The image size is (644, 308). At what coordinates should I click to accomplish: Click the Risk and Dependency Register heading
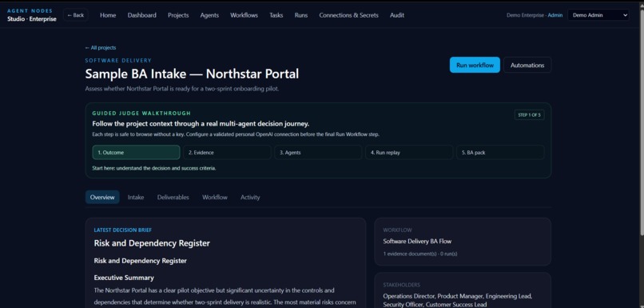[x=152, y=243]
